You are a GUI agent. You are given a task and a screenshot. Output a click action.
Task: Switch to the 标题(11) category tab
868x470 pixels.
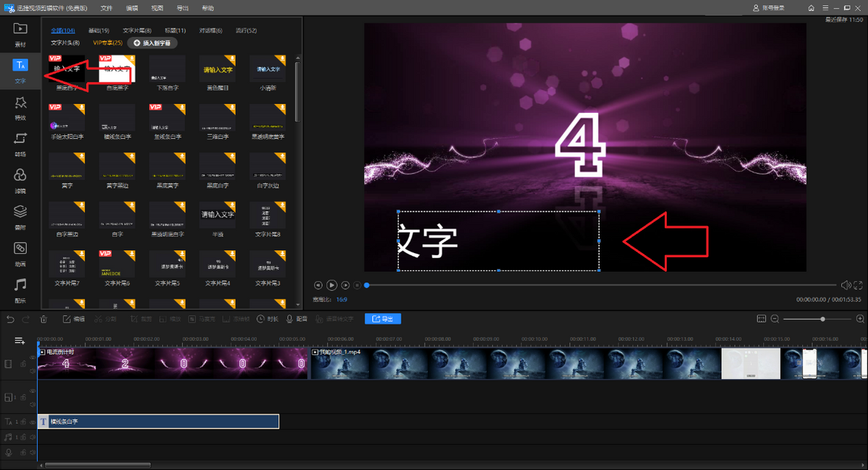point(175,30)
